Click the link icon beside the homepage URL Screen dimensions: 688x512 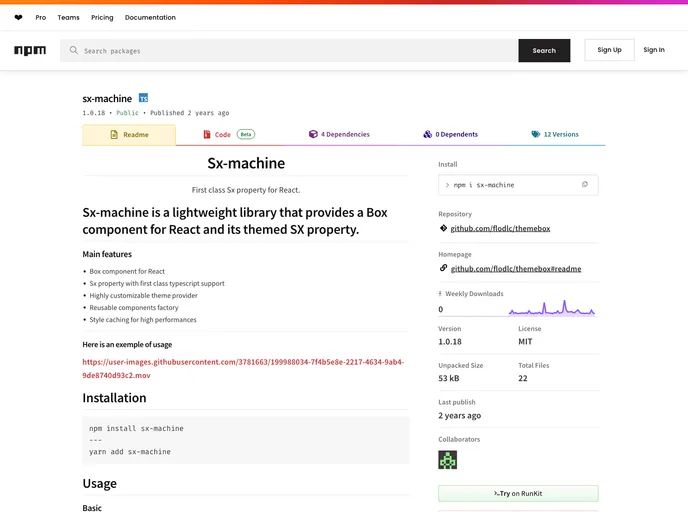[443, 268]
